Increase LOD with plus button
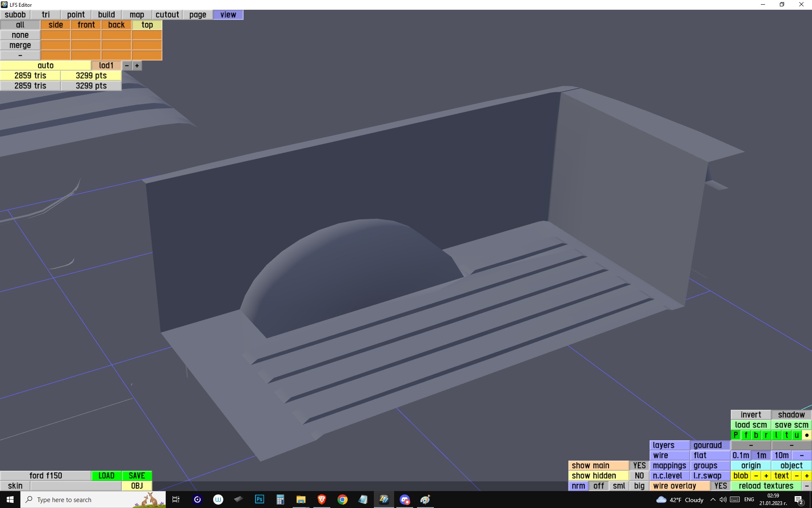This screenshot has width=812, height=508. [x=137, y=66]
